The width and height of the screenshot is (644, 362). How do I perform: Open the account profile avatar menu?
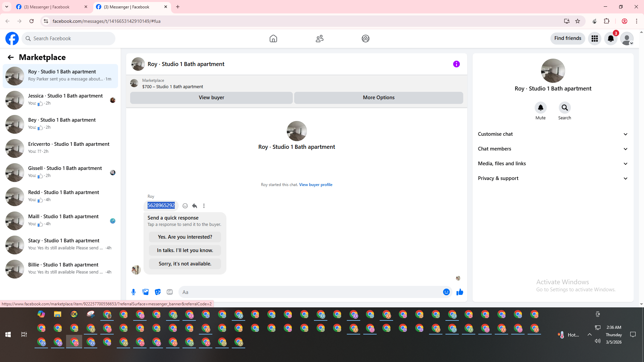tap(627, 39)
